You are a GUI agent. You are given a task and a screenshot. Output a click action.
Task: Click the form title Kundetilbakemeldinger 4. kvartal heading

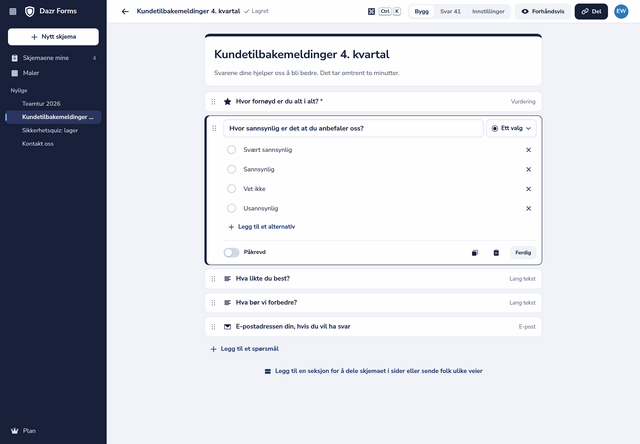(x=302, y=54)
